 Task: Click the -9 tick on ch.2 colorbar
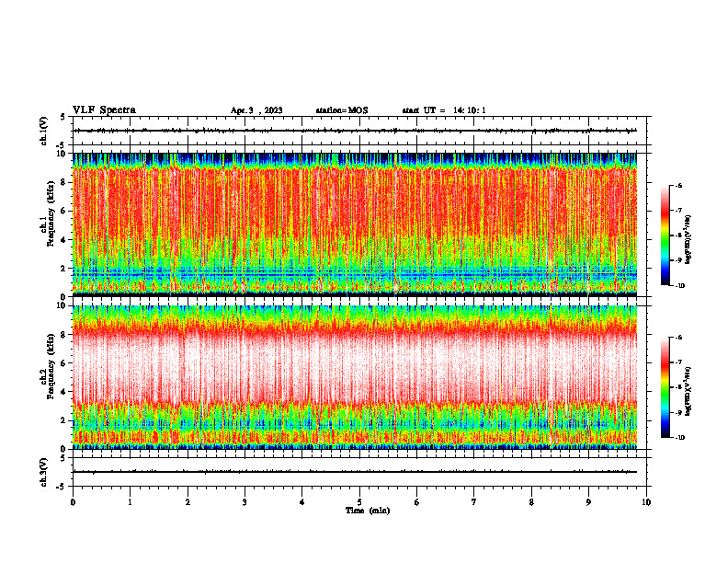tap(678, 412)
